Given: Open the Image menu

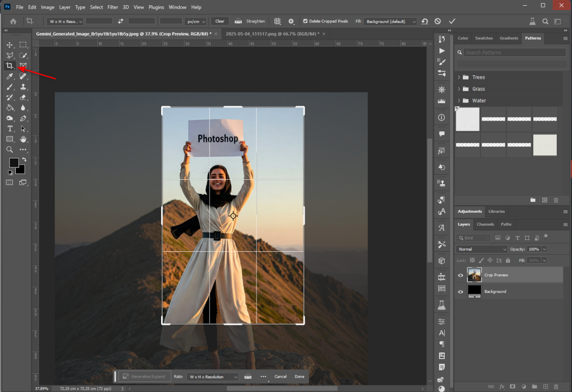Looking at the screenshot, I should [48, 7].
